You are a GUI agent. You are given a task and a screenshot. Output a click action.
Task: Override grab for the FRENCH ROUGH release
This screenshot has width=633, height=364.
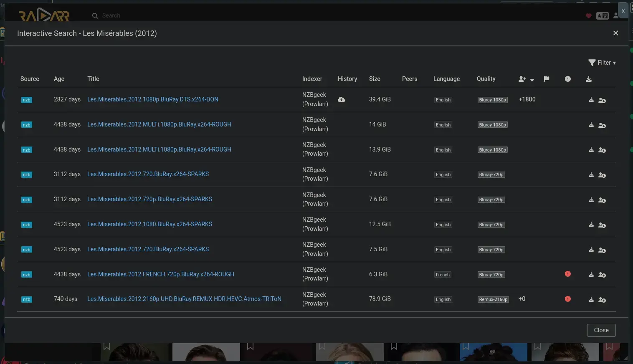point(602,275)
